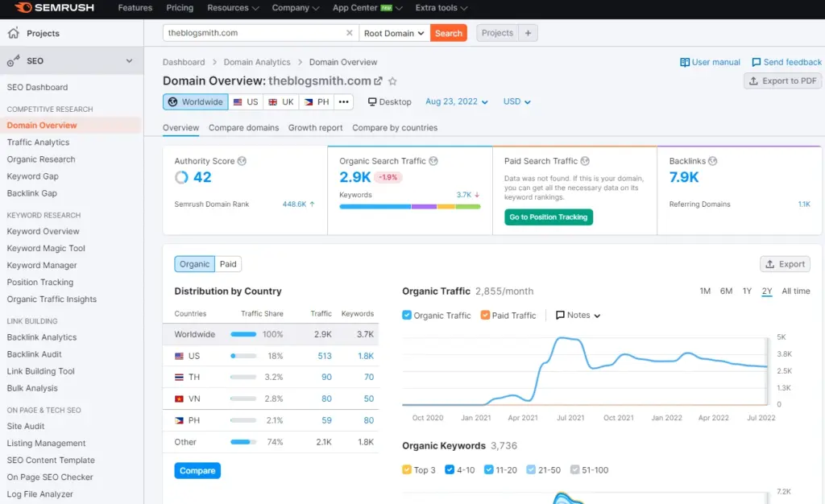
Task: Click the US flag in country table
Action: coord(179,356)
